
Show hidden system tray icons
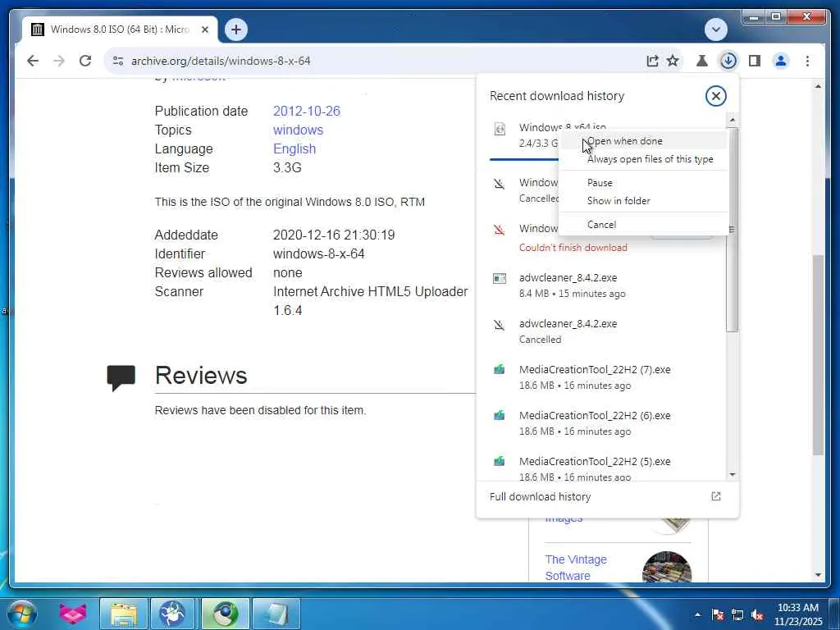tap(697, 614)
